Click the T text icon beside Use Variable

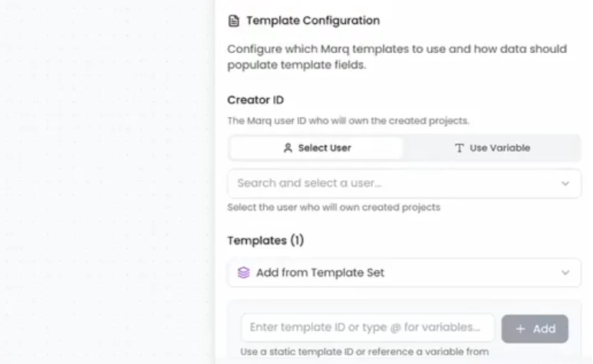click(x=460, y=148)
